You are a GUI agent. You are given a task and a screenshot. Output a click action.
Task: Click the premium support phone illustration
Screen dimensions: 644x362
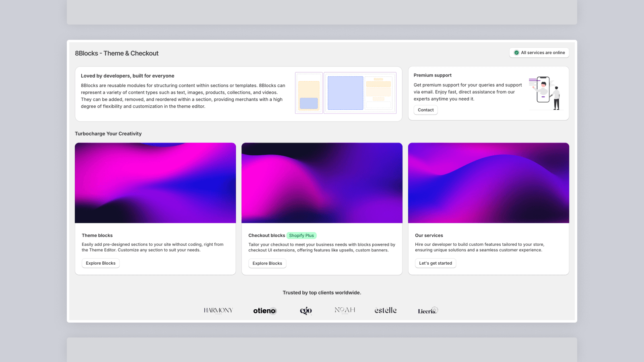click(x=545, y=93)
